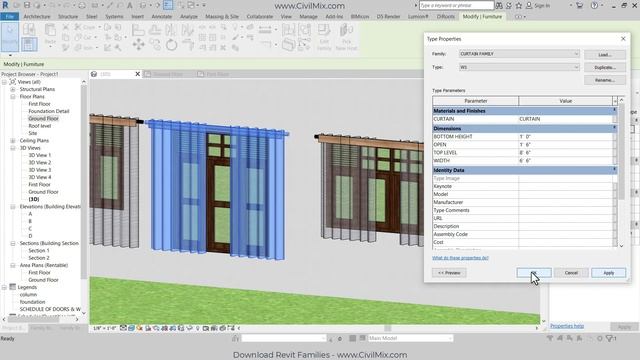The width and height of the screenshot is (640, 360).
Task: Click the drawing area horizontal scrollbar thumb
Action: tap(388, 328)
